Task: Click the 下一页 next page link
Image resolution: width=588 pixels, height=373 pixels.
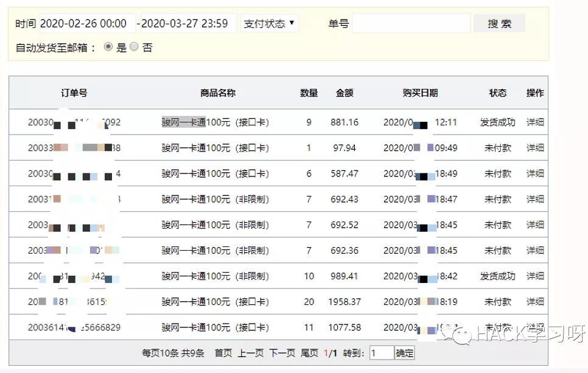Action: click(281, 352)
